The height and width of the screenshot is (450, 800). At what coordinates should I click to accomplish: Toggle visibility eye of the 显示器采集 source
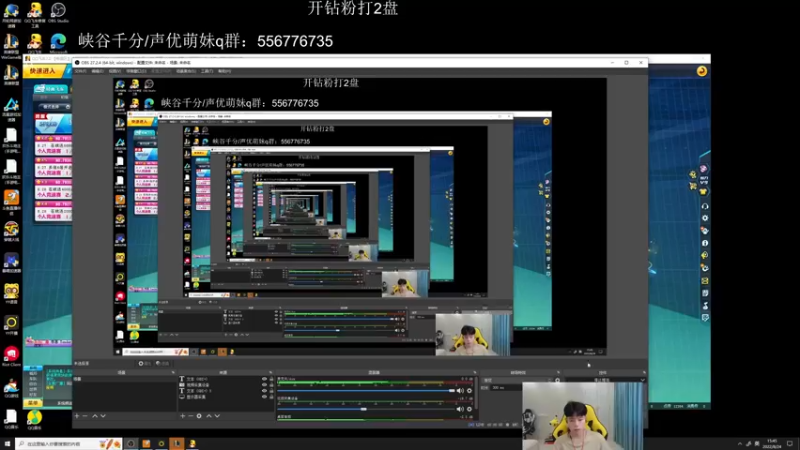coord(264,396)
